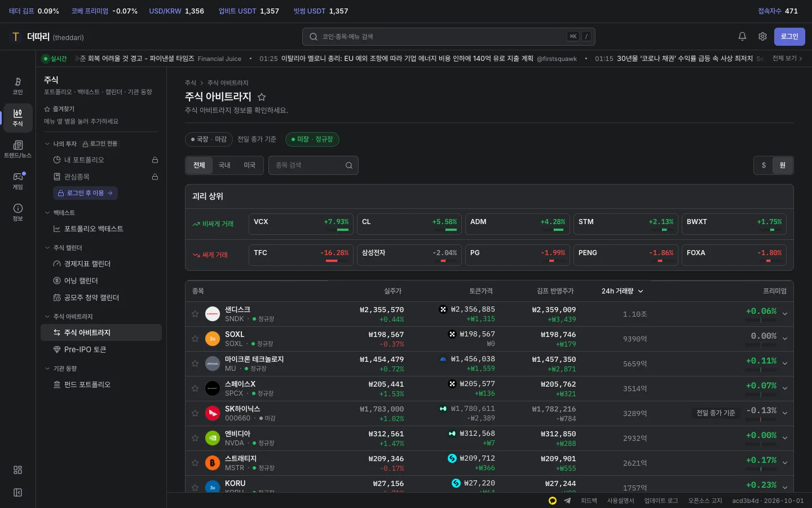Expand the 스트래티지 row details chevron
812x508 pixels.
tap(785, 463)
